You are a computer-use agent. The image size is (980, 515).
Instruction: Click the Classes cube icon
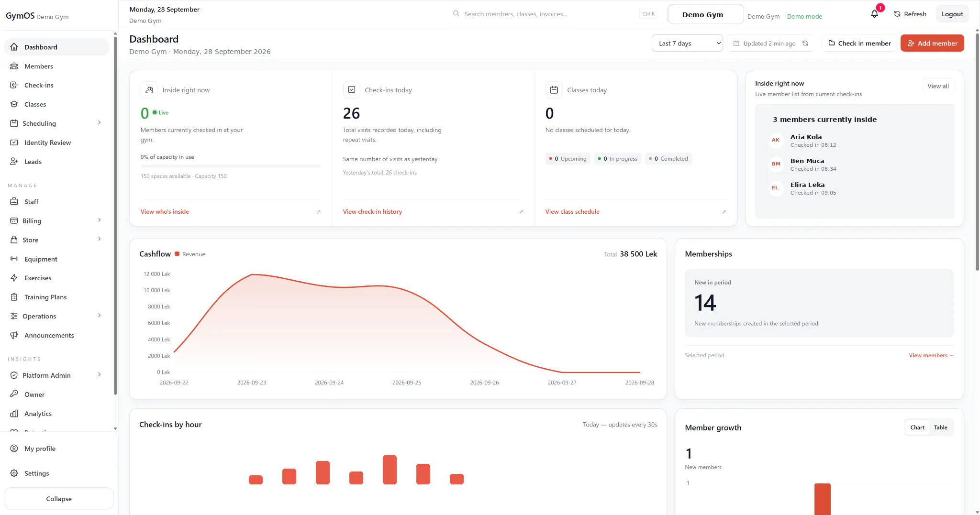(x=14, y=104)
